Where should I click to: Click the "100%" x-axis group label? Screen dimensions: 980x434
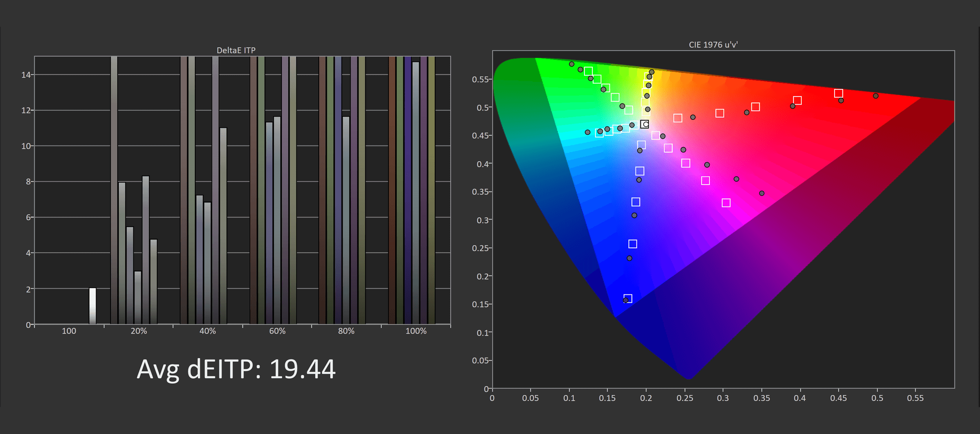click(416, 331)
